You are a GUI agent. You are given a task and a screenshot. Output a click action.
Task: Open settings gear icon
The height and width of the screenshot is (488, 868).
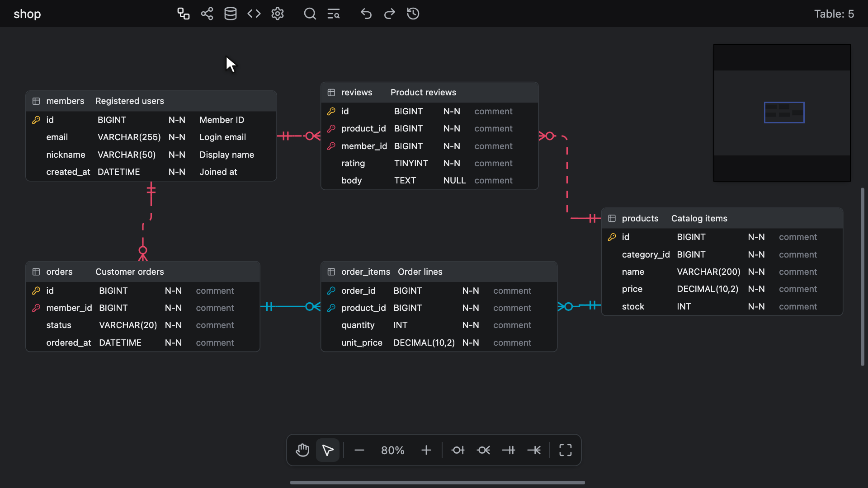[x=278, y=14]
